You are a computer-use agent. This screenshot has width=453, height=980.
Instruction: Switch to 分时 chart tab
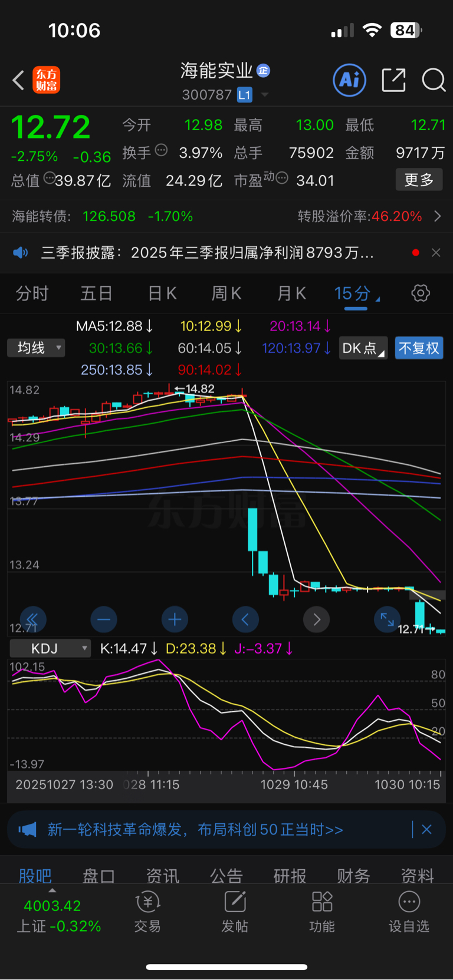tap(32, 293)
